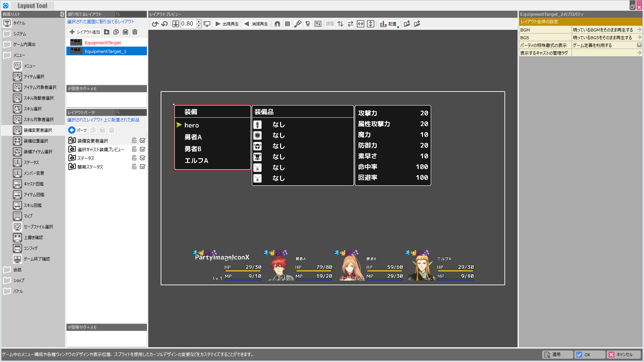Click the magnet snap icon
Screen dimensions: 644x362
click(277, 24)
